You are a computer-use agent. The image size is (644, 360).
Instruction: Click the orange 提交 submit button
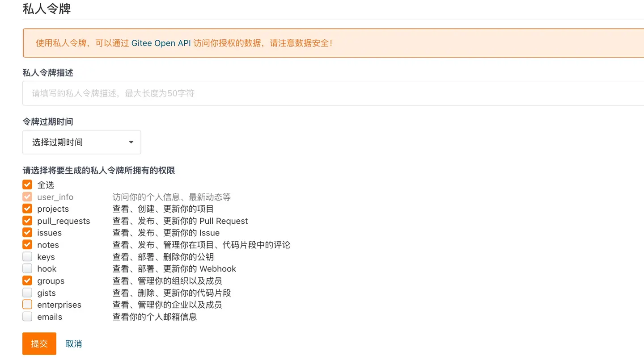pyautogui.click(x=39, y=343)
